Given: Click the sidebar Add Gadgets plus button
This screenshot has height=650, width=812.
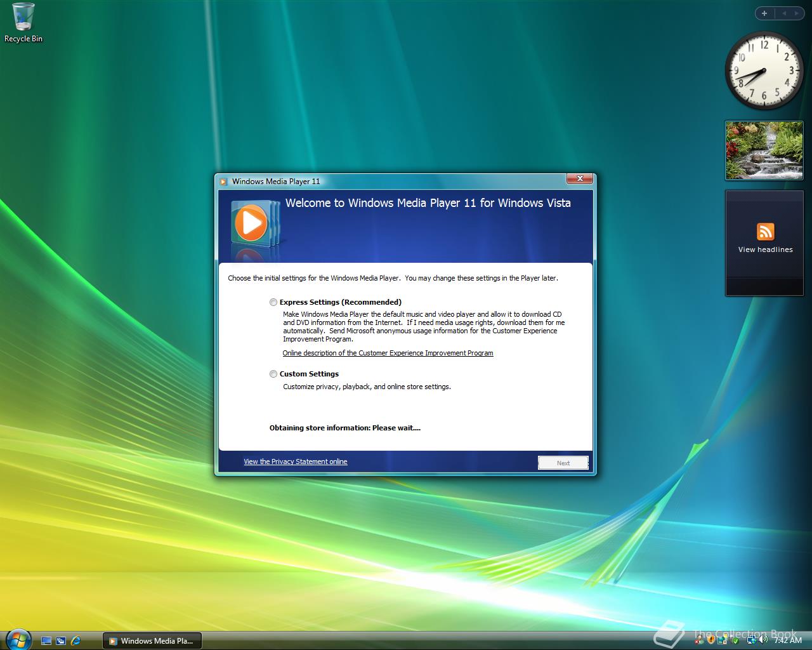Looking at the screenshot, I should click(x=764, y=13).
